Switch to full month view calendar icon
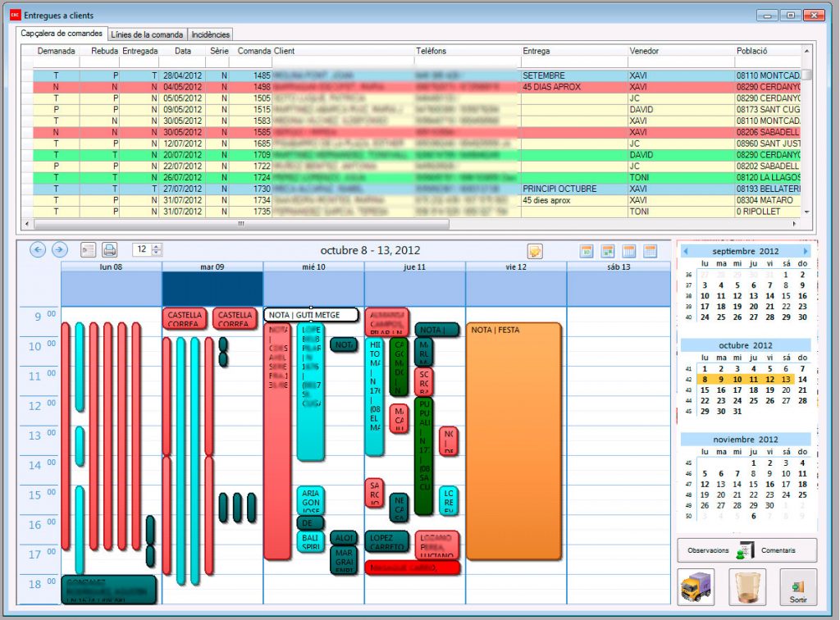Image resolution: width=840 pixels, height=620 pixels. tap(651, 251)
